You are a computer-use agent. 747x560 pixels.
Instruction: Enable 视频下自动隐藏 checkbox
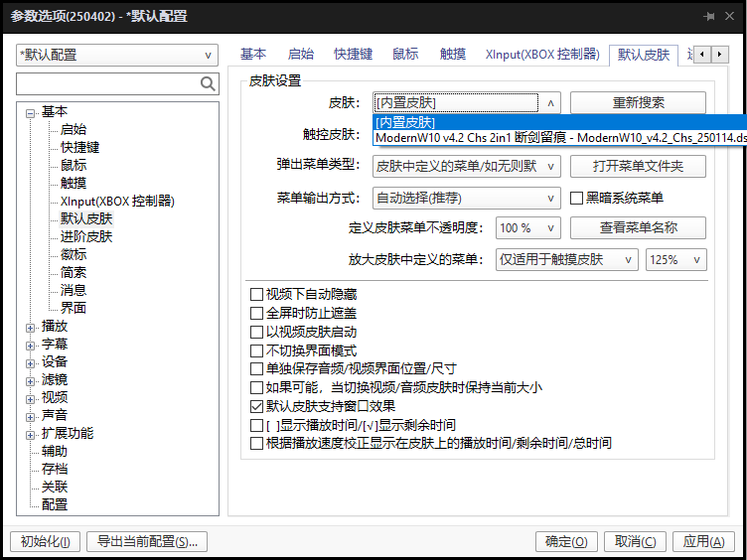257,295
